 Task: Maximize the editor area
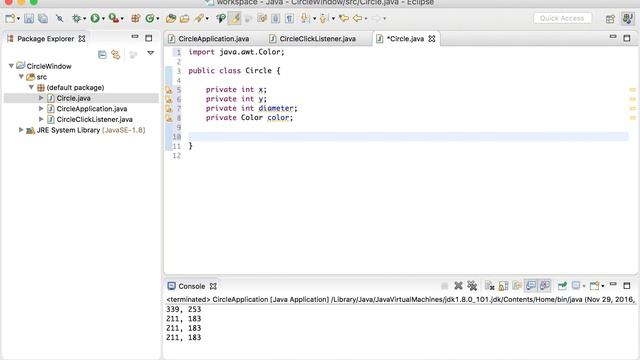pos(627,38)
